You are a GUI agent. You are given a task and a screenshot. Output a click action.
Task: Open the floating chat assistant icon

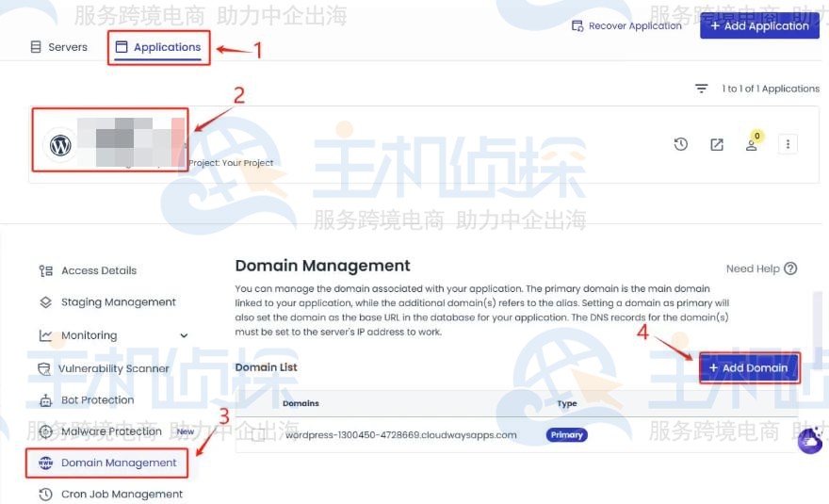[810, 441]
